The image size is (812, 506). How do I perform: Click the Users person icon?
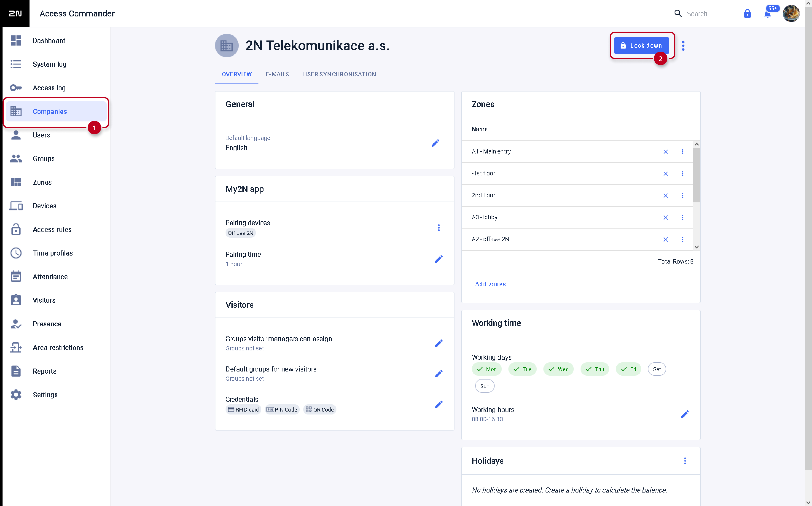[x=16, y=135]
